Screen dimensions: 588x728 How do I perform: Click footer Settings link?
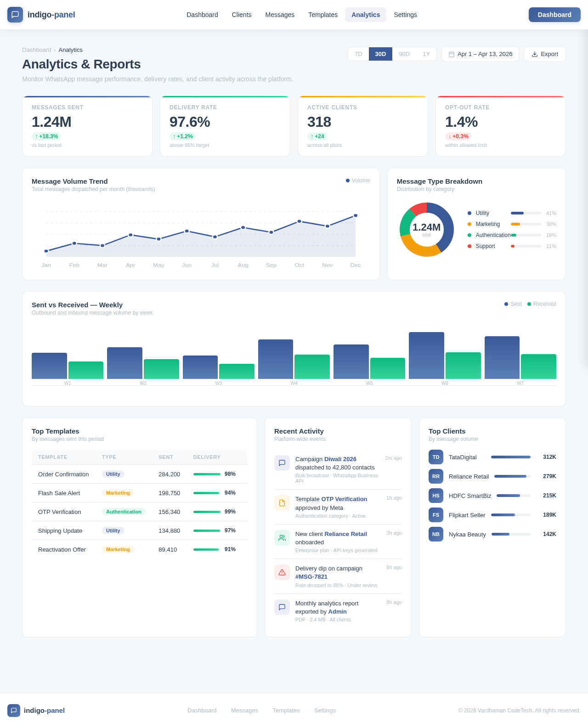(x=325, y=711)
